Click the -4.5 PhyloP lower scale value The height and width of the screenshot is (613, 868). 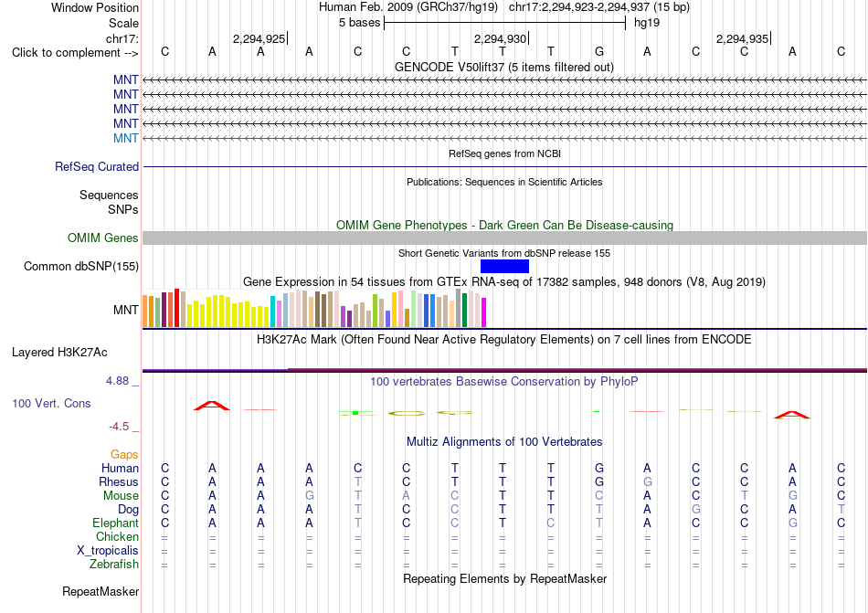coord(119,426)
